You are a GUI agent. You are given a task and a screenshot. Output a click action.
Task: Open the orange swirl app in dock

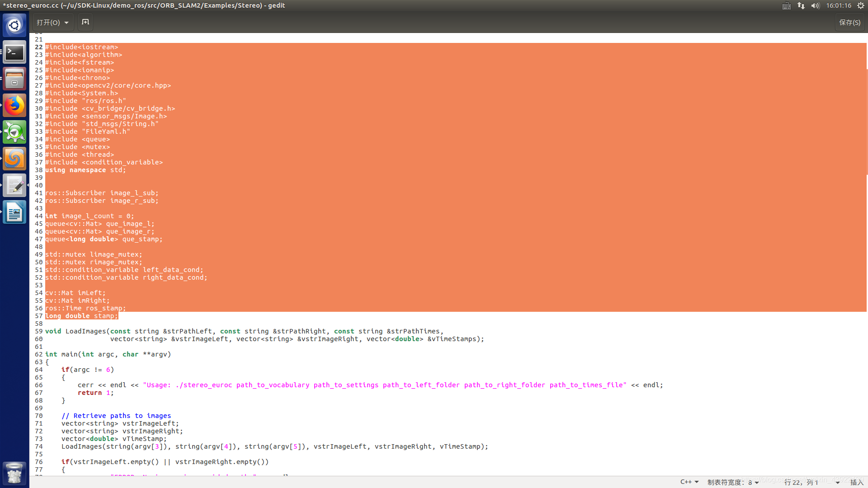pos(14,159)
